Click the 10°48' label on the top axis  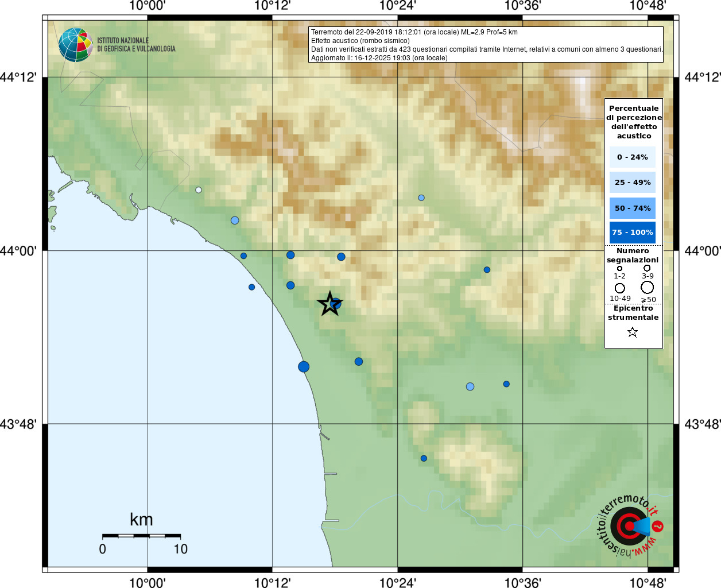pos(648,6)
